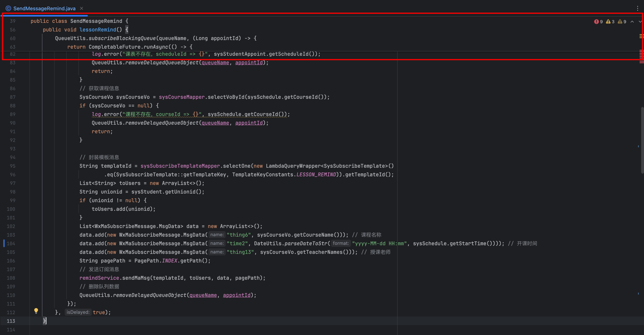
Task: Click the yellow light bulb quick-fix icon
Action: [x=36, y=311]
